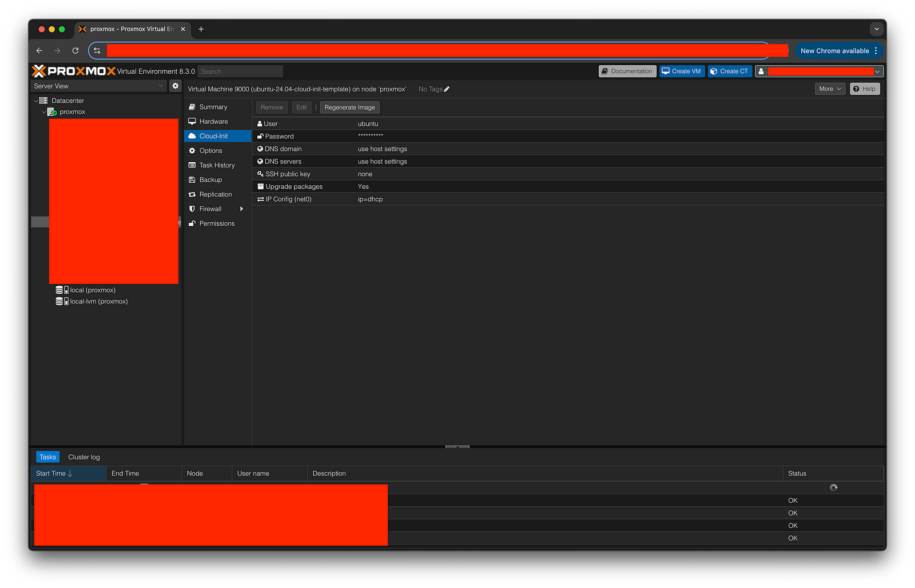The width and height of the screenshot is (915, 588).
Task: Open the Permissions section
Action: click(x=217, y=223)
